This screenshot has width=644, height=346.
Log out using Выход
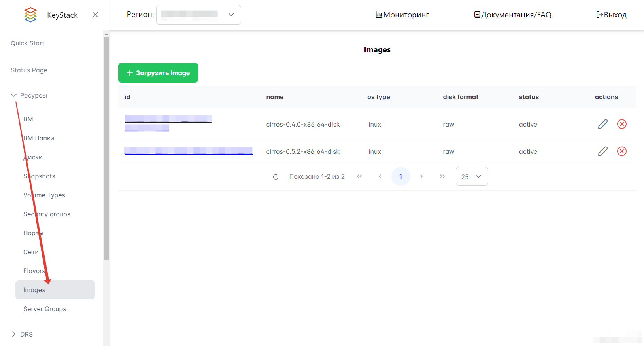[611, 15]
